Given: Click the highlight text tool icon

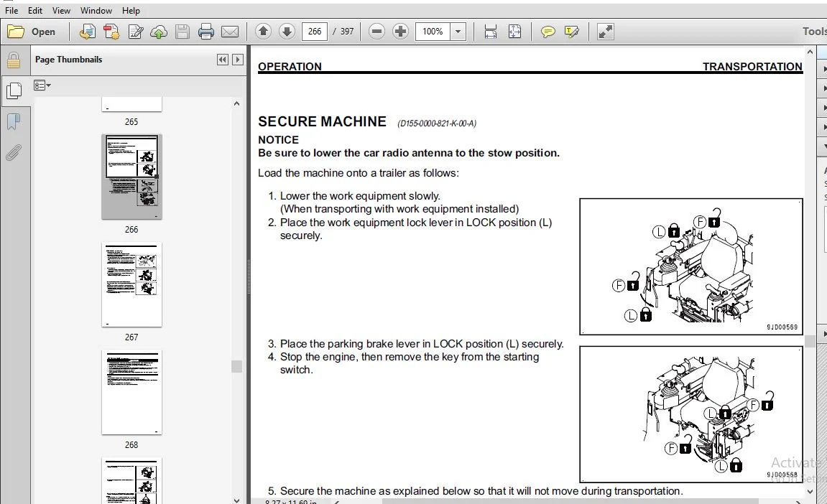Looking at the screenshot, I should click(x=572, y=32).
